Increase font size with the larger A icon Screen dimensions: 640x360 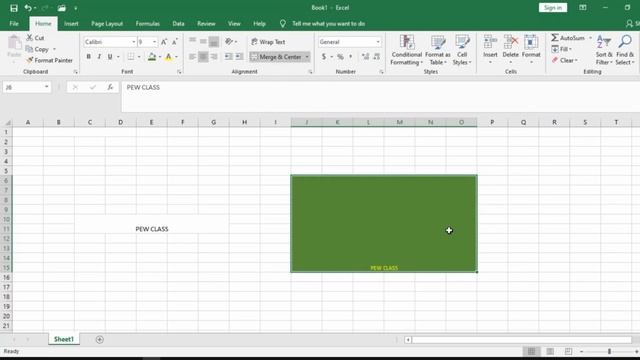(164, 42)
